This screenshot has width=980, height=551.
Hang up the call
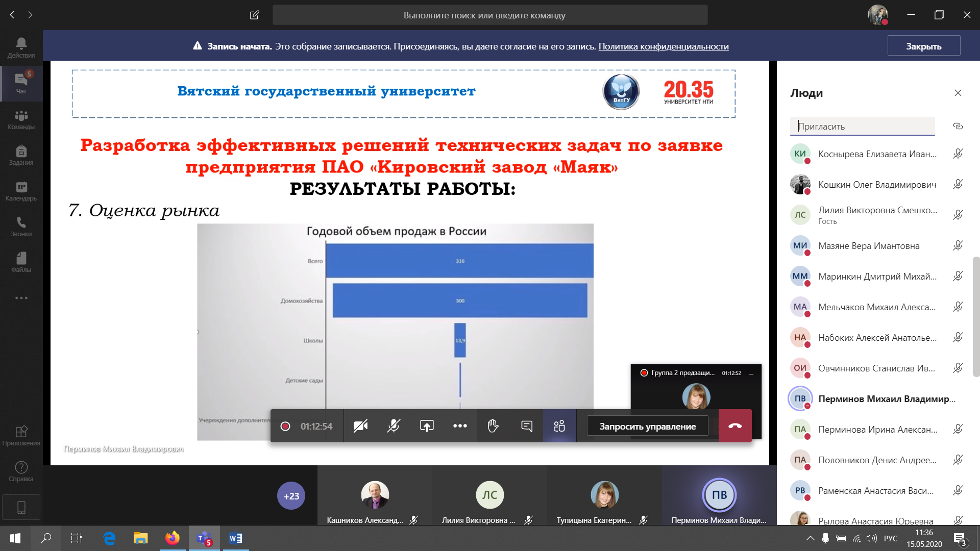[x=735, y=426]
